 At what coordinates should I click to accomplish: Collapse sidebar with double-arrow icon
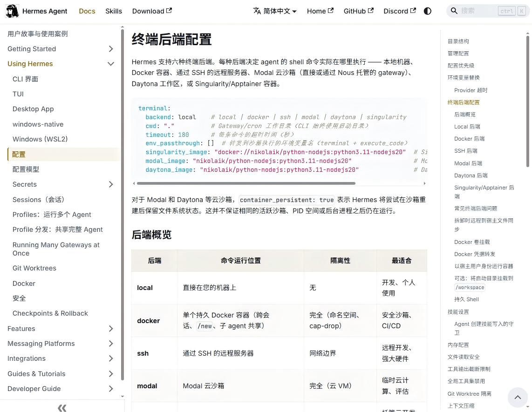(62, 407)
